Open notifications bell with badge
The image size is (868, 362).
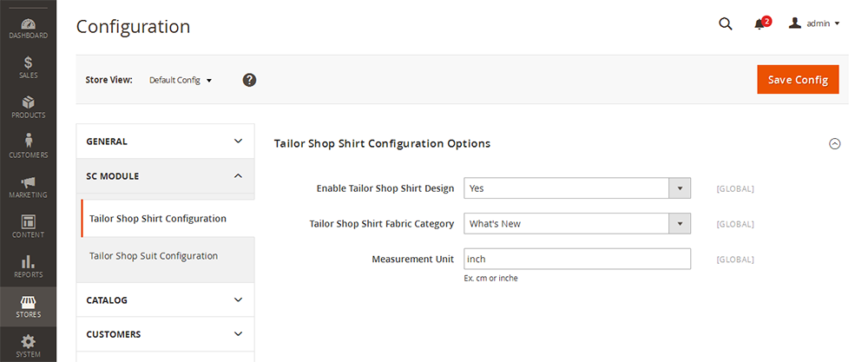762,23
